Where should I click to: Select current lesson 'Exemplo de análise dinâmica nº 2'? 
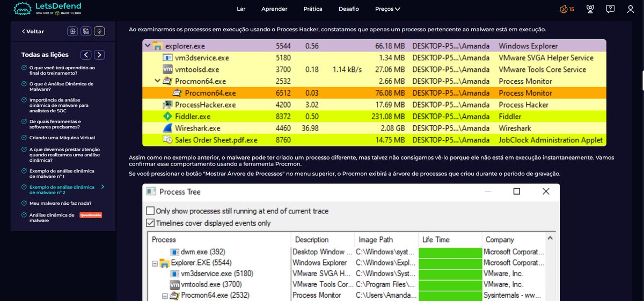pos(62,190)
